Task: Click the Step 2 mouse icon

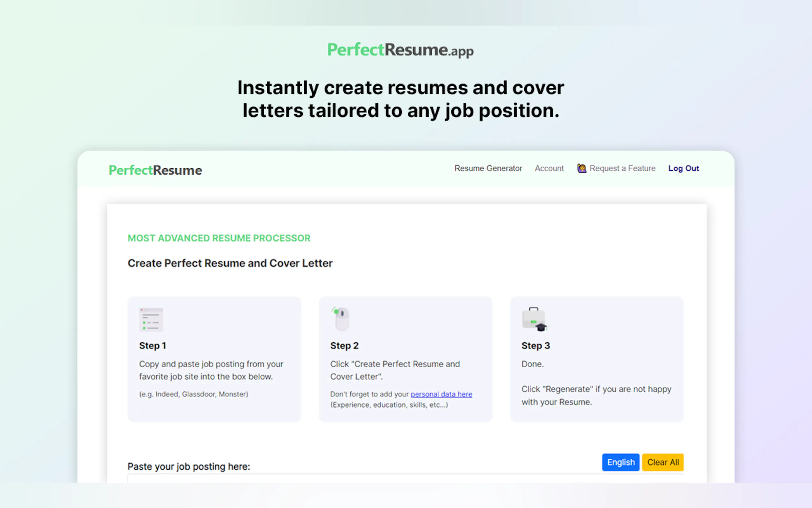Action: point(341,319)
